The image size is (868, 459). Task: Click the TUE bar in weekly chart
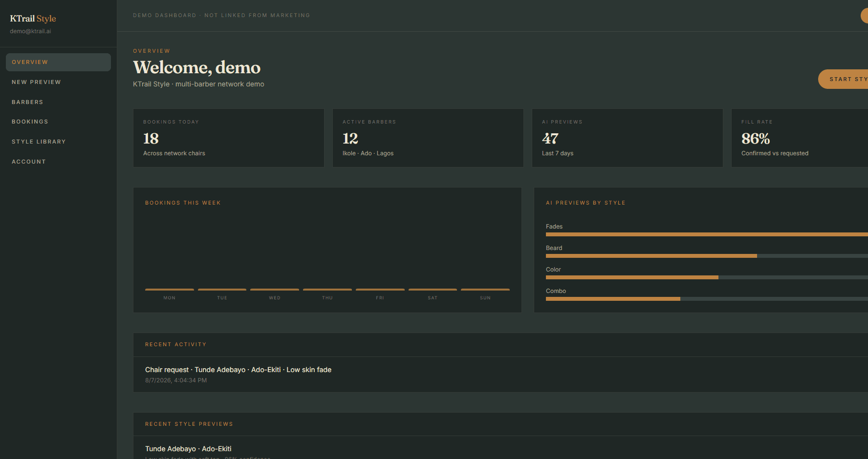pyautogui.click(x=222, y=290)
